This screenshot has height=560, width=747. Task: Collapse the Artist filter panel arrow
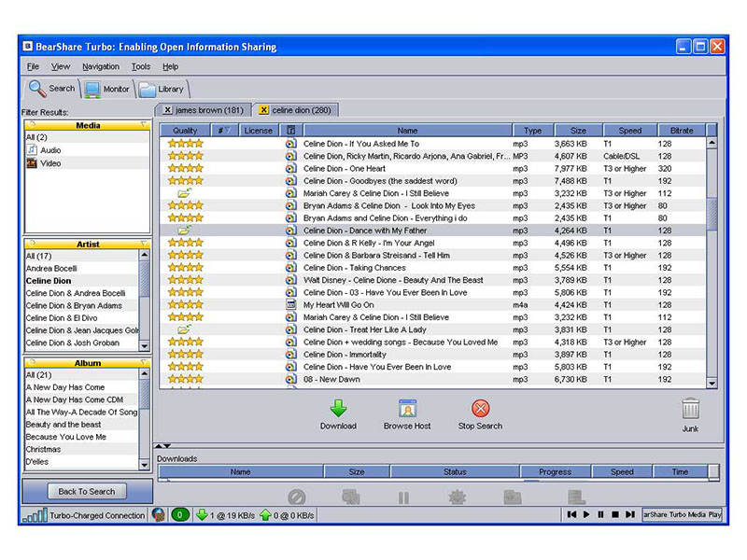(143, 245)
